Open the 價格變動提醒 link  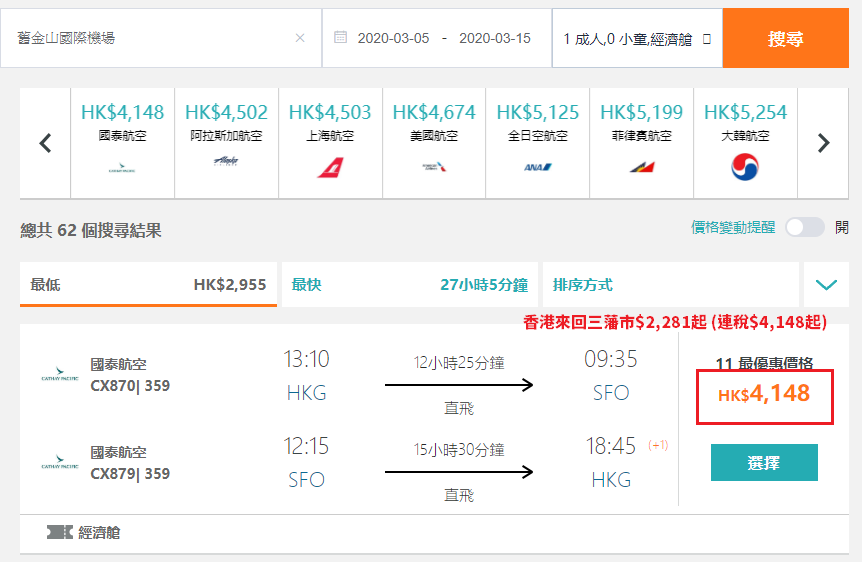pyautogui.click(x=733, y=227)
